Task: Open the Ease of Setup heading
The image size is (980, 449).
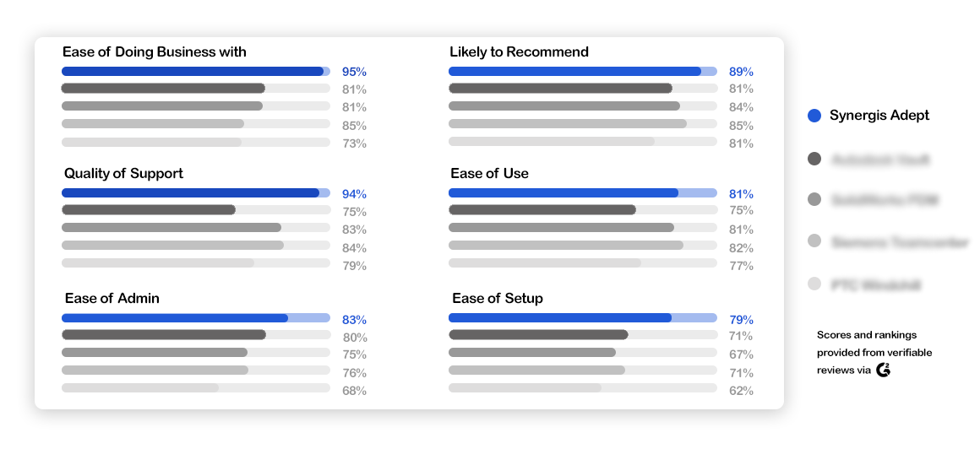Action: pyautogui.click(x=498, y=299)
